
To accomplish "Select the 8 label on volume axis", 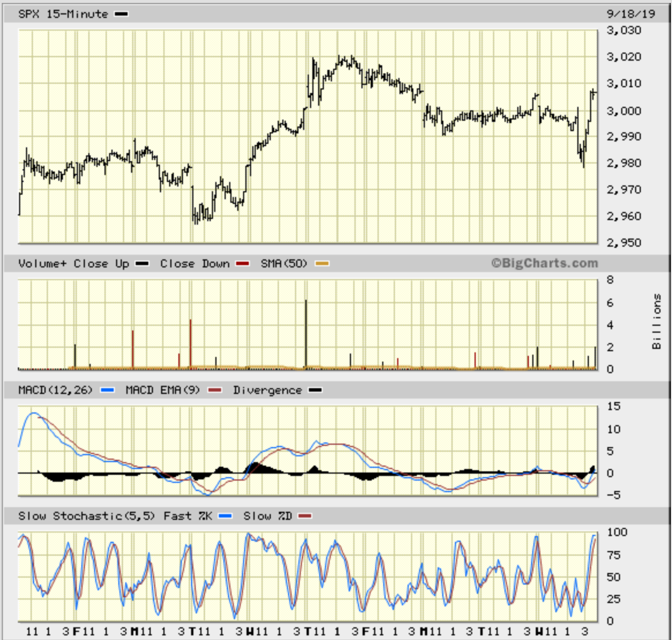I will [610, 280].
